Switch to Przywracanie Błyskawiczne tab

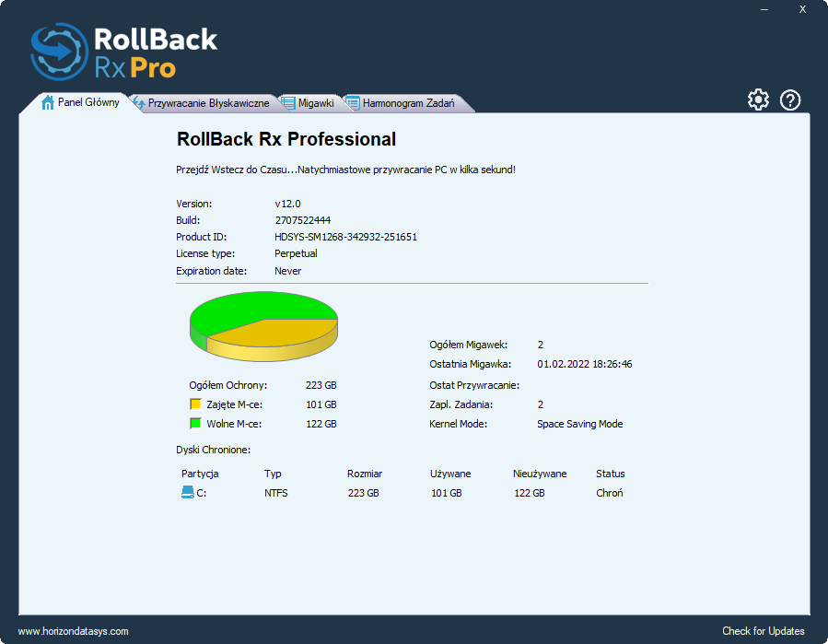tap(201, 103)
